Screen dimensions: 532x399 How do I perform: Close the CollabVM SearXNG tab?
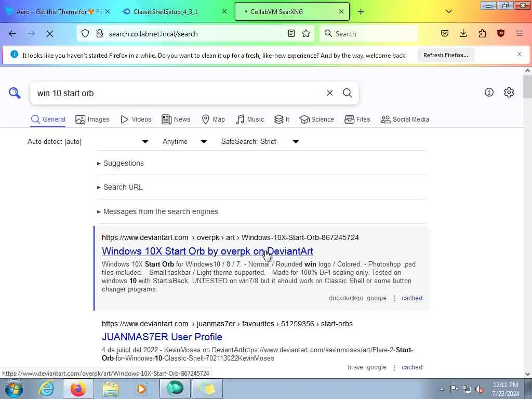pos(341,11)
